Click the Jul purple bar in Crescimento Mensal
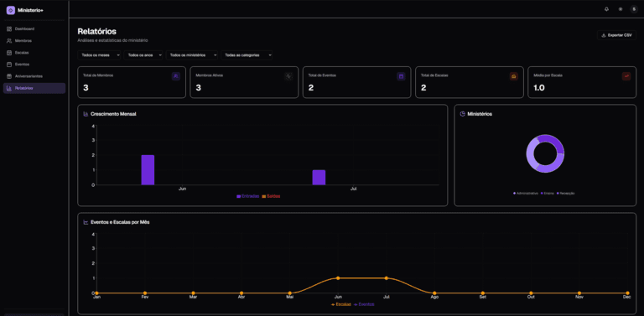Viewport: 644px width, 316px height. (x=319, y=178)
